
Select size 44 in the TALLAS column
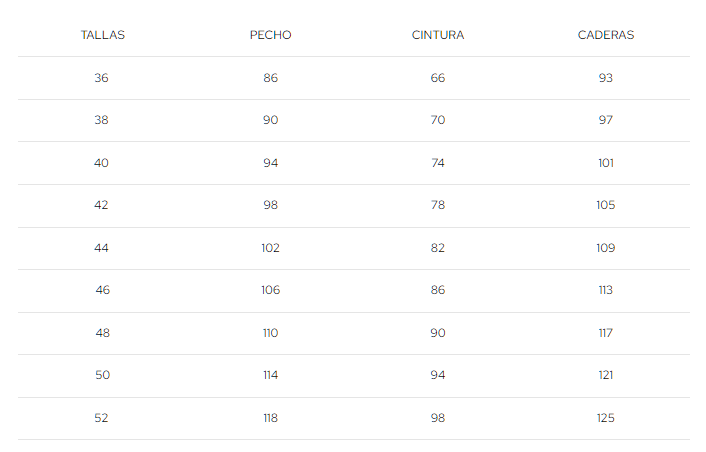tap(102, 248)
